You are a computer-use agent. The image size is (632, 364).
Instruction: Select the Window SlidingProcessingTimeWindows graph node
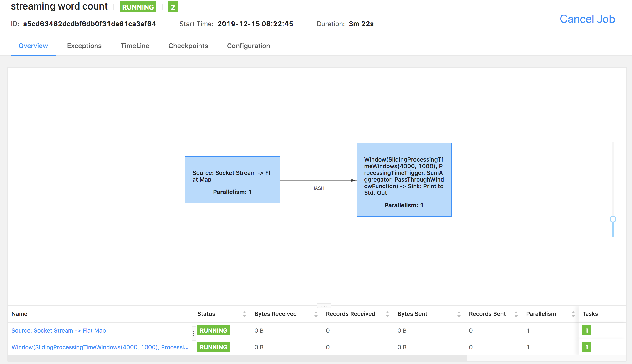pyautogui.click(x=404, y=180)
